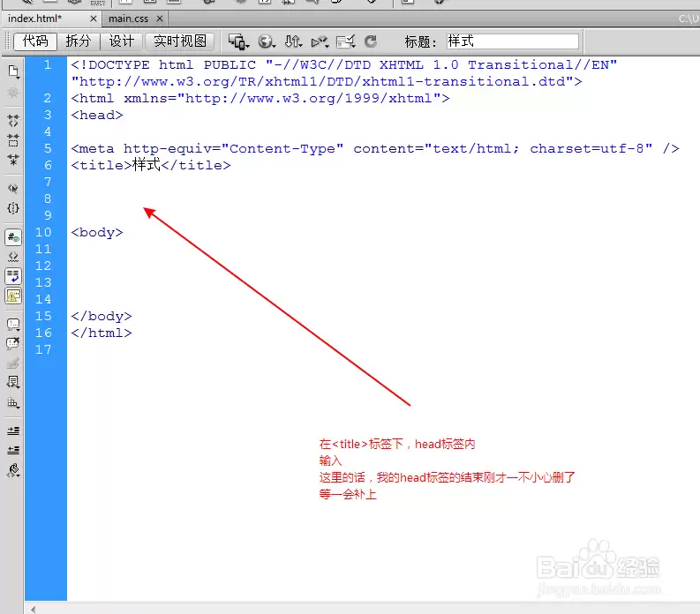Click the <html xmlns> line of code
This screenshot has height=614, width=700.
pyautogui.click(x=260, y=98)
